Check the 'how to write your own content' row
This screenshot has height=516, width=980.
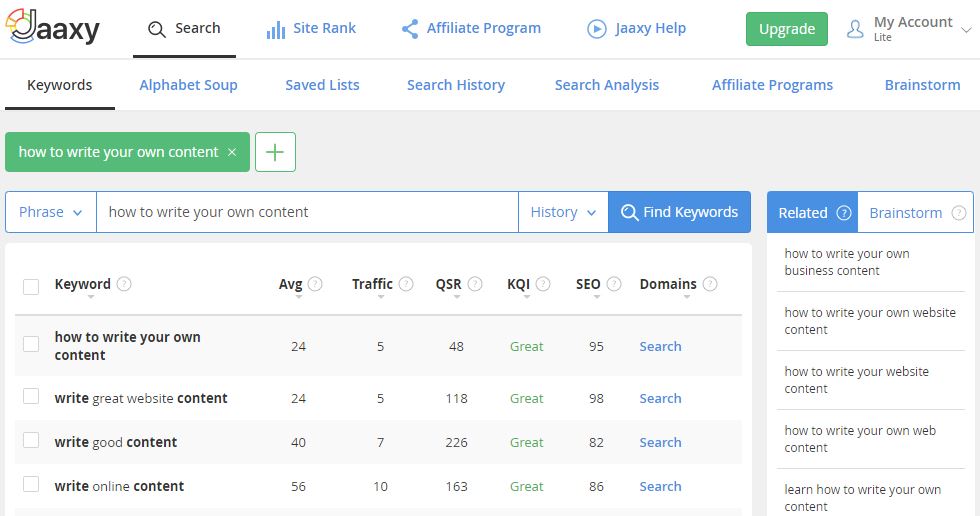click(31, 344)
